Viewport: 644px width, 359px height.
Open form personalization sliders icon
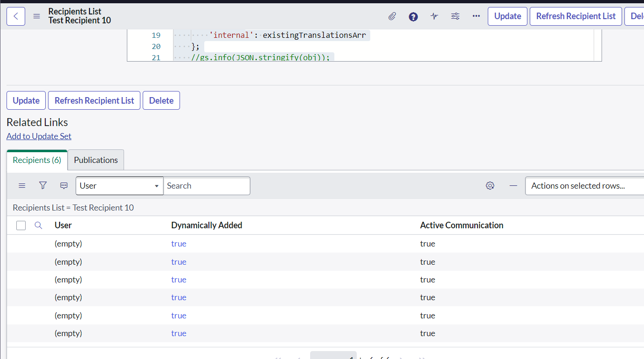coord(455,16)
